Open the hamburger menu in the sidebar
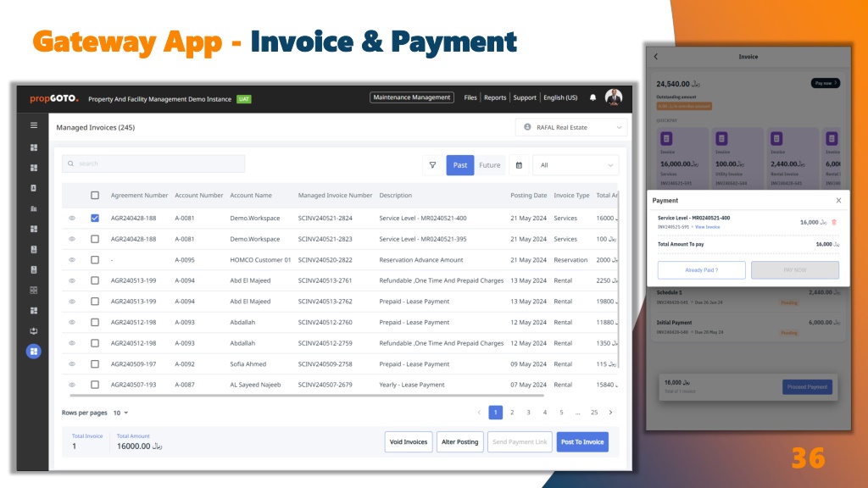Screen dimensions: 868x488 tap(34, 125)
